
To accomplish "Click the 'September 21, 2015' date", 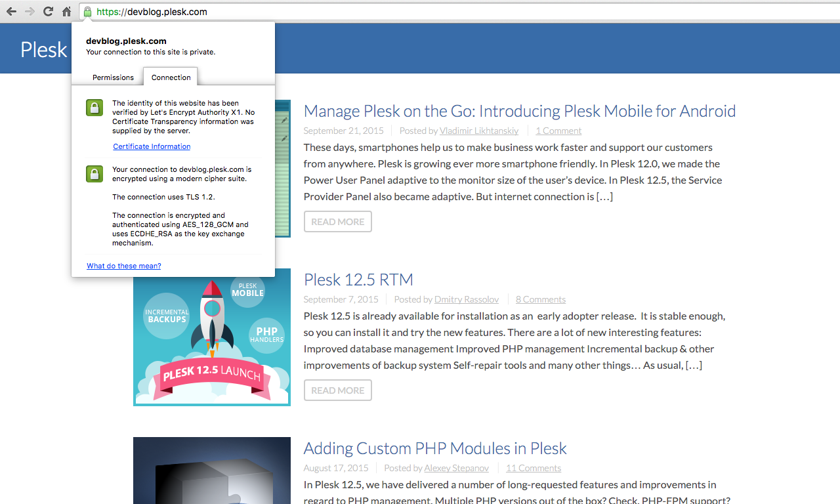I will point(344,131).
